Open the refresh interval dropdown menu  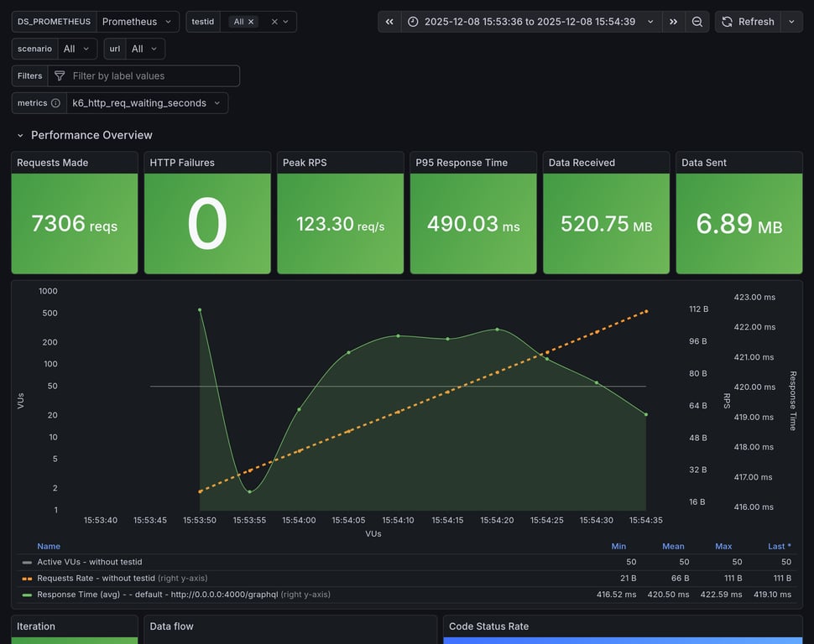(792, 21)
